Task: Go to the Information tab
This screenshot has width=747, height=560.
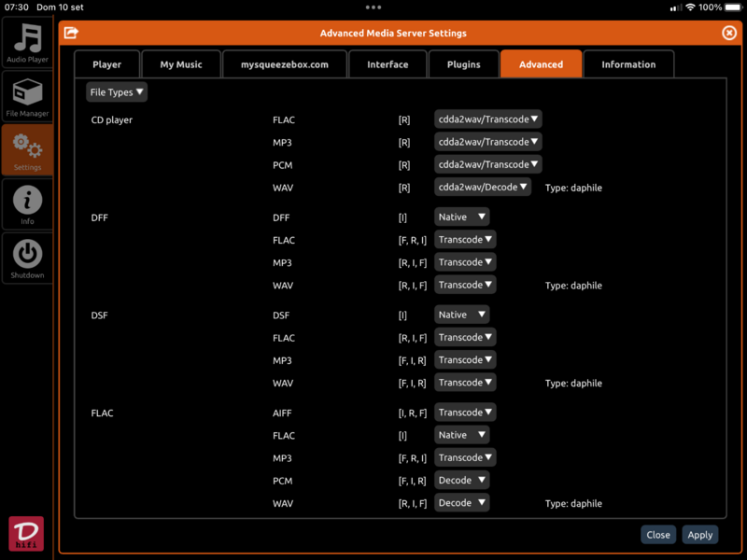Action: pos(628,64)
